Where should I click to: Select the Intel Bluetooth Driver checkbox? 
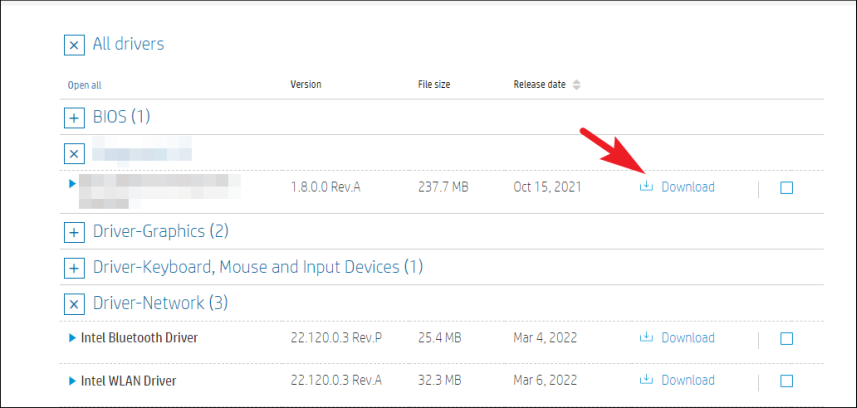(786, 339)
